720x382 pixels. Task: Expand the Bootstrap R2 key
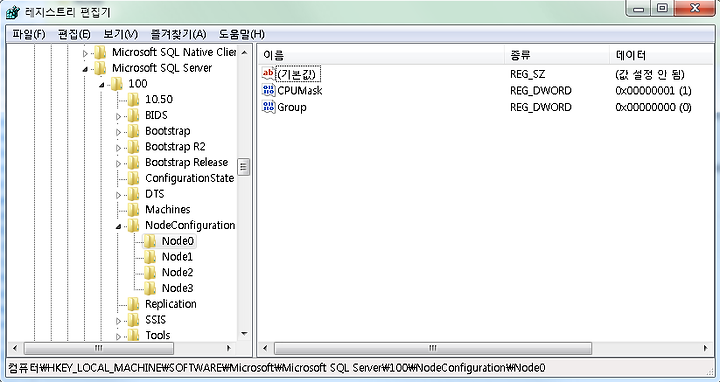click(x=118, y=148)
